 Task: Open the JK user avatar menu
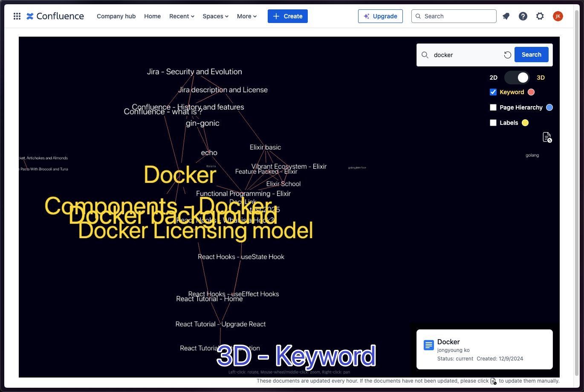(x=558, y=16)
